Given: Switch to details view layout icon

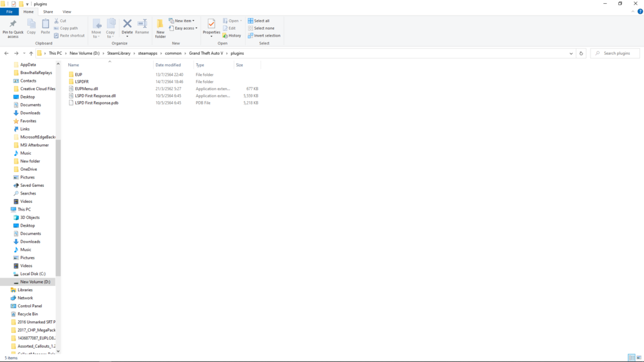Looking at the screenshot, I should (x=632, y=358).
